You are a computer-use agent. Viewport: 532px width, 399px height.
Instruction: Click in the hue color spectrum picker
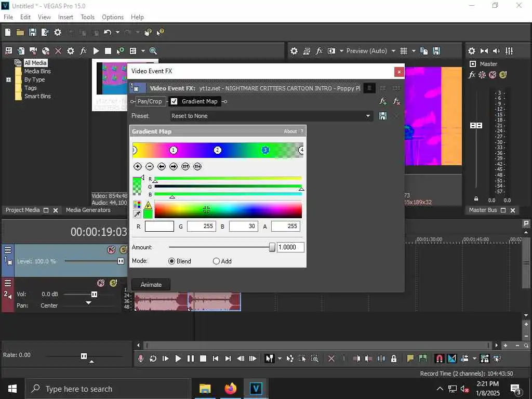[228, 209]
